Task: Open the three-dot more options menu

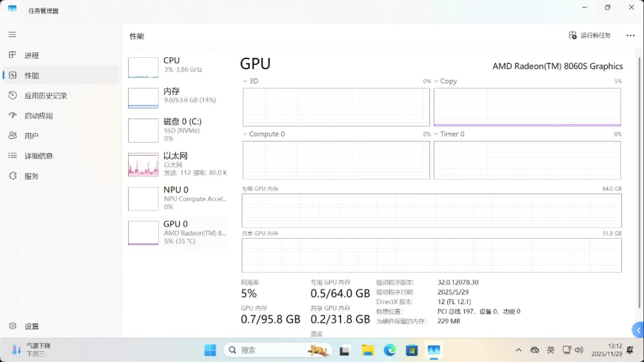Action: pyautogui.click(x=630, y=36)
